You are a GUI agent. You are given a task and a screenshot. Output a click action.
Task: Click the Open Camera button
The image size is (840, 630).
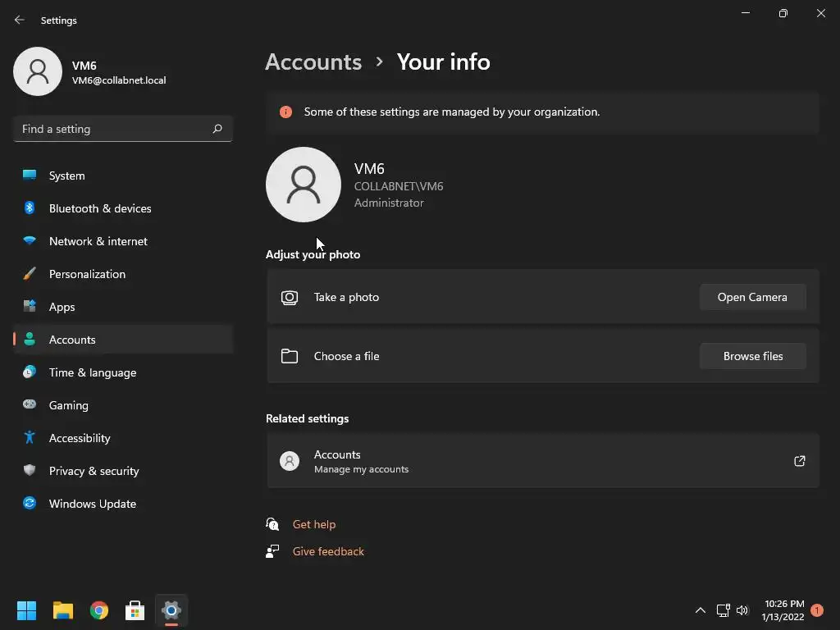pos(752,297)
